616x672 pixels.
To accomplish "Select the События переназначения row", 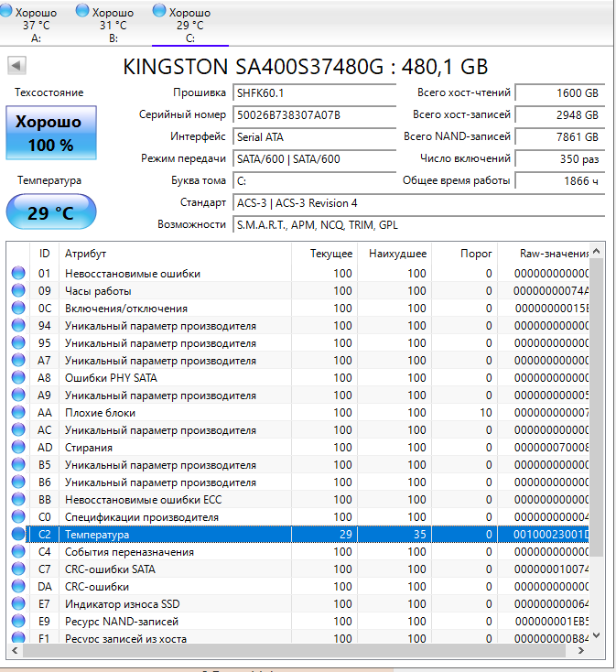I will [x=297, y=551].
